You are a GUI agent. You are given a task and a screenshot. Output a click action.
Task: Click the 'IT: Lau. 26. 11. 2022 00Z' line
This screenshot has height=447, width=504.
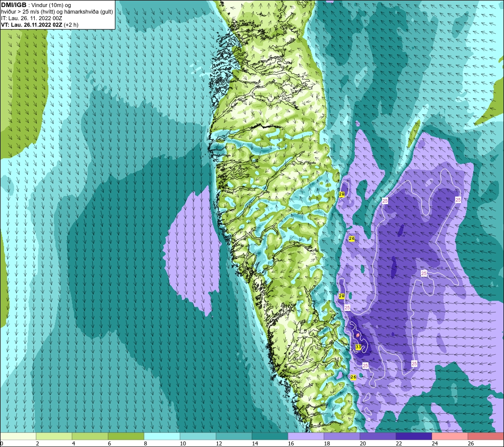point(31,18)
